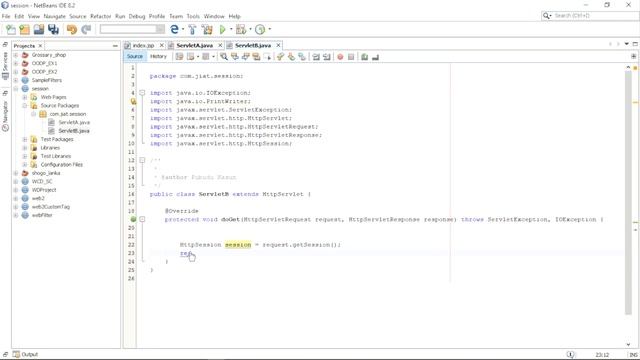Screen dimensions: 640x360
Task: Open the browser selector dropdown arrow
Action: click(182, 29)
